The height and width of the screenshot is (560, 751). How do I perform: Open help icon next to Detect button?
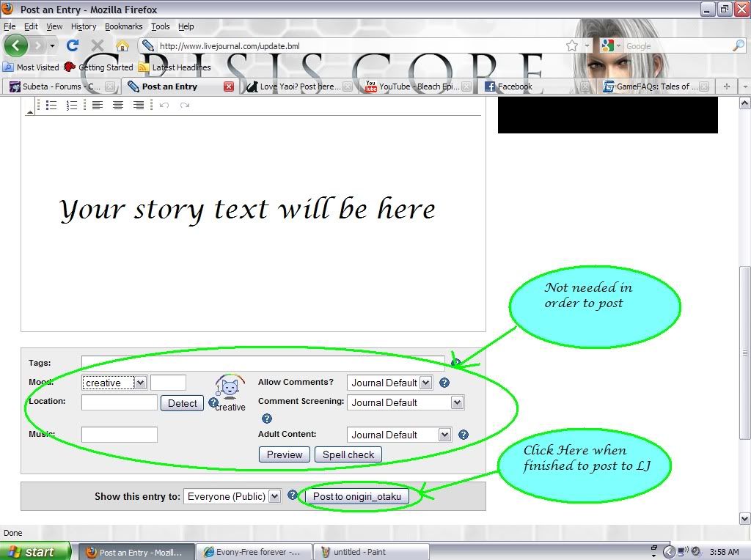pyautogui.click(x=213, y=403)
